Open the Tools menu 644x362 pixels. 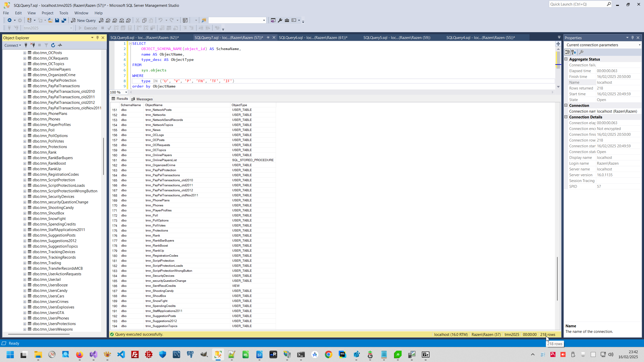64,13
